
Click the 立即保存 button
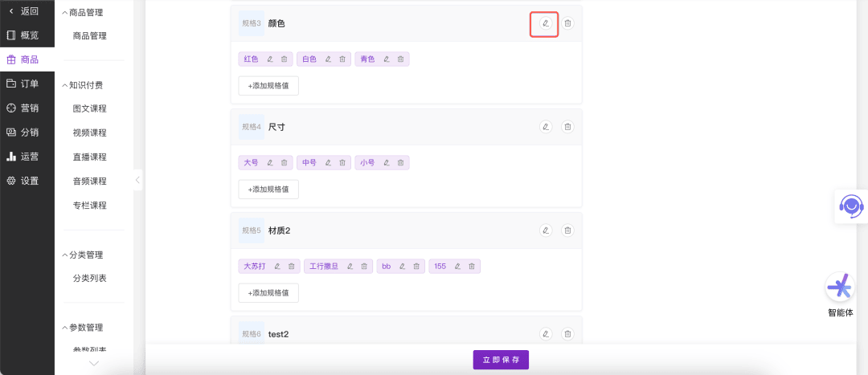[x=501, y=360]
